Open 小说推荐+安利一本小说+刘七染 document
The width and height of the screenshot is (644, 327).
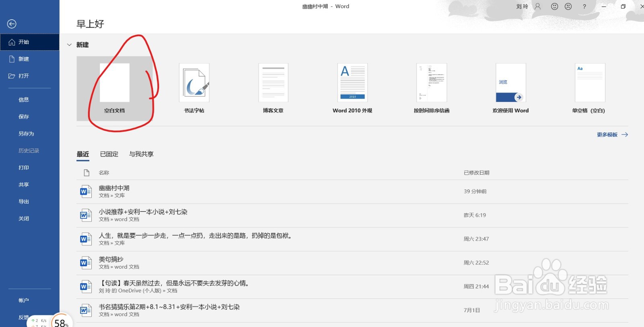352,215
